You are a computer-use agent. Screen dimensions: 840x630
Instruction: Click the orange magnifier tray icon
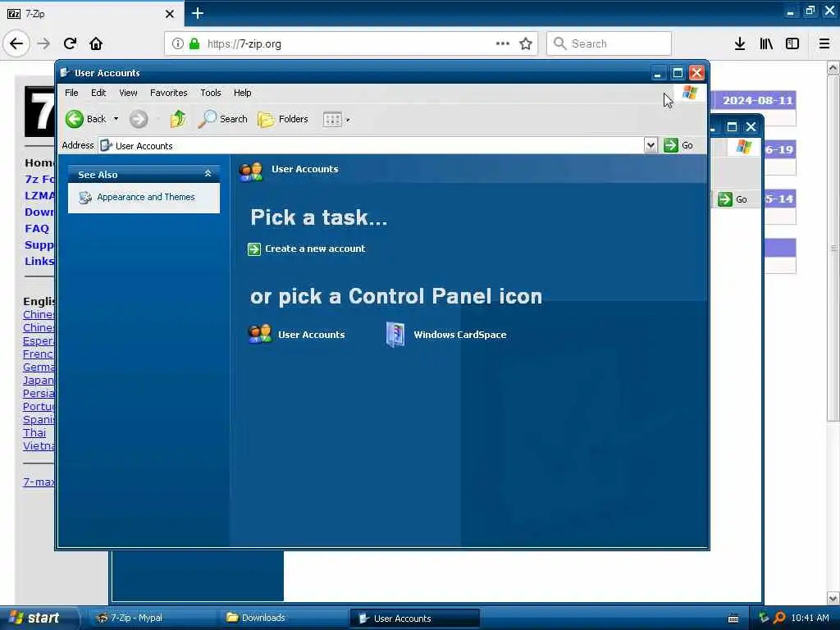(x=779, y=618)
